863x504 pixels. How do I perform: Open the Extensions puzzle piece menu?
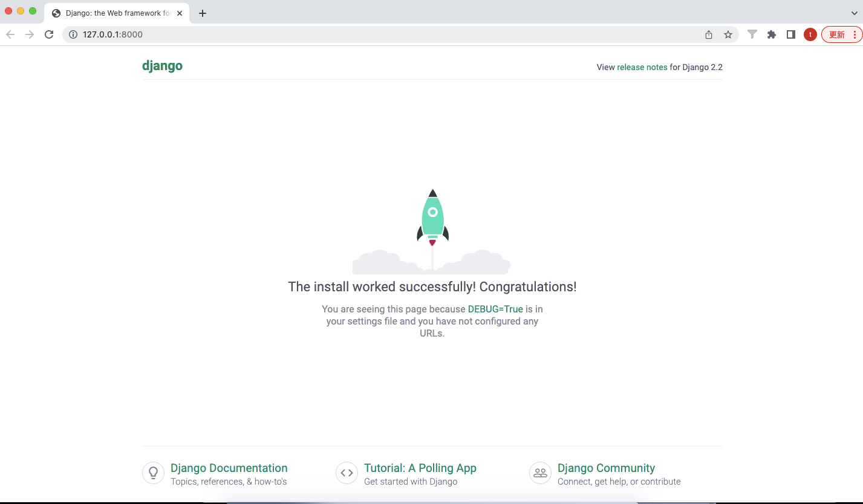(771, 34)
